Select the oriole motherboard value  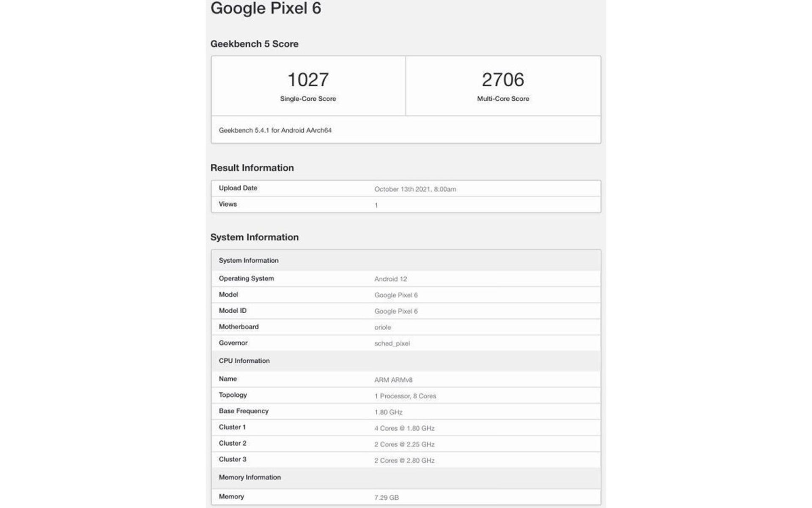tap(382, 327)
